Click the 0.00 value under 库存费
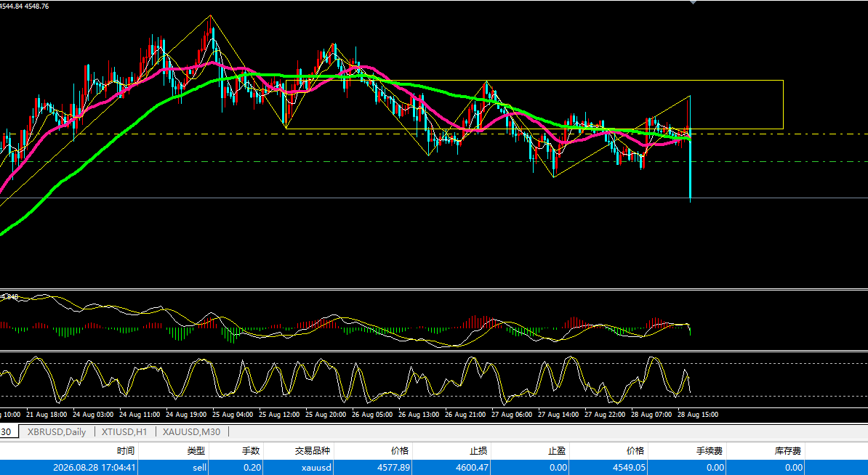The height and width of the screenshot is (475, 868). coord(794,468)
